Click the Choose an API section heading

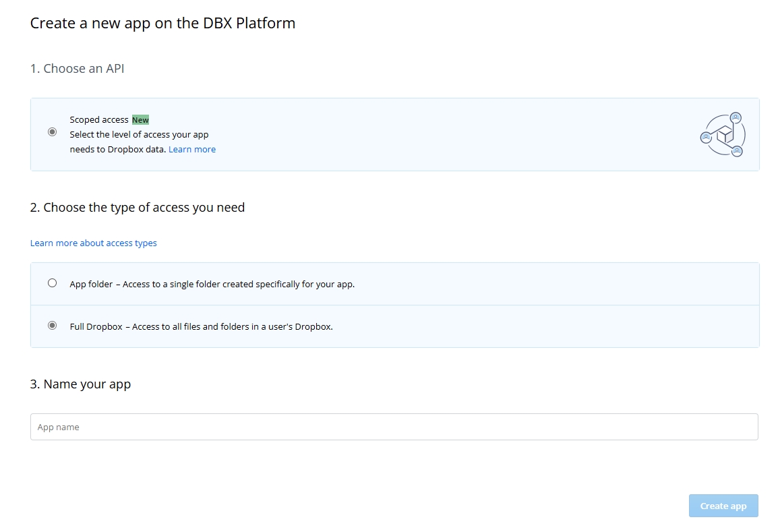click(x=76, y=68)
